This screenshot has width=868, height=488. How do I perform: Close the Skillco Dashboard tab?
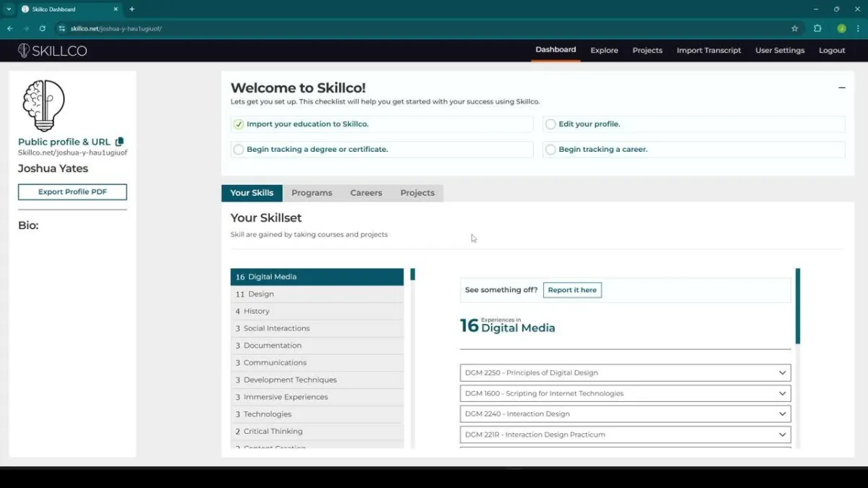(x=115, y=9)
